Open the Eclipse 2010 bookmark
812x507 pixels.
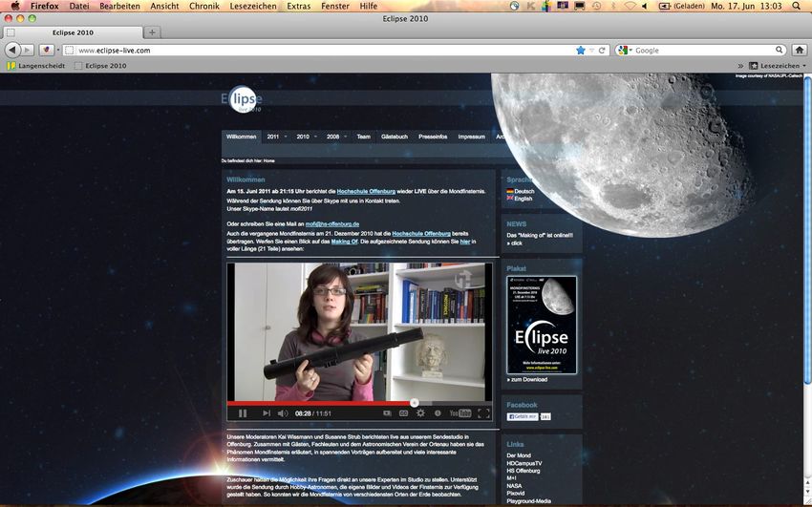pos(100,66)
